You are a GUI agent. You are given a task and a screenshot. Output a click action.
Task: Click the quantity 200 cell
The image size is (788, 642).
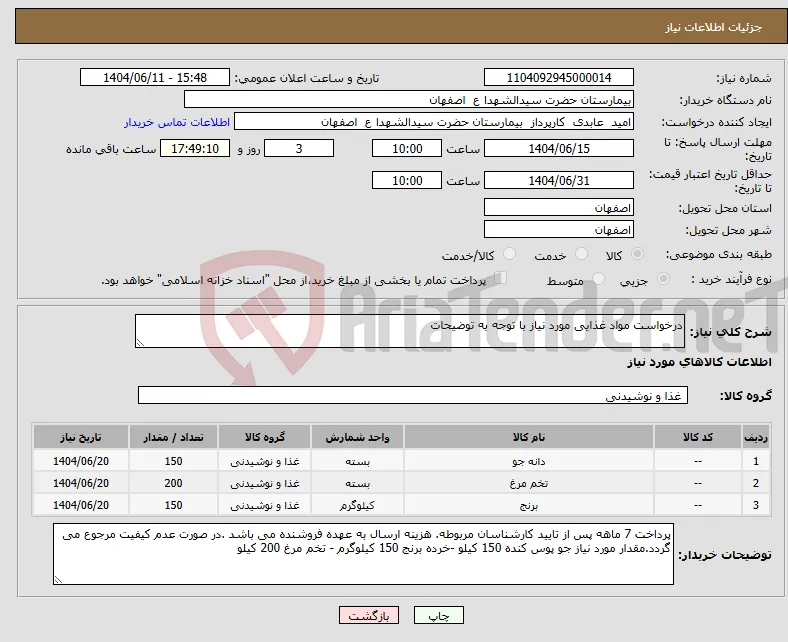(173, 483)
